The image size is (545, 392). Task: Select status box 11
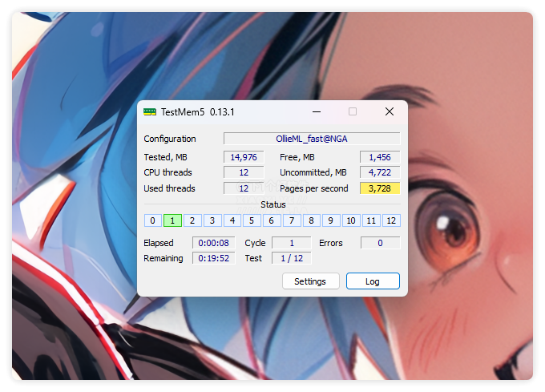371,220
